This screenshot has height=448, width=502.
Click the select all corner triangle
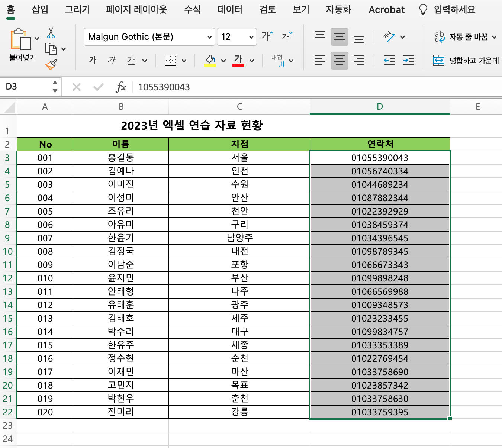pos(10,107)
